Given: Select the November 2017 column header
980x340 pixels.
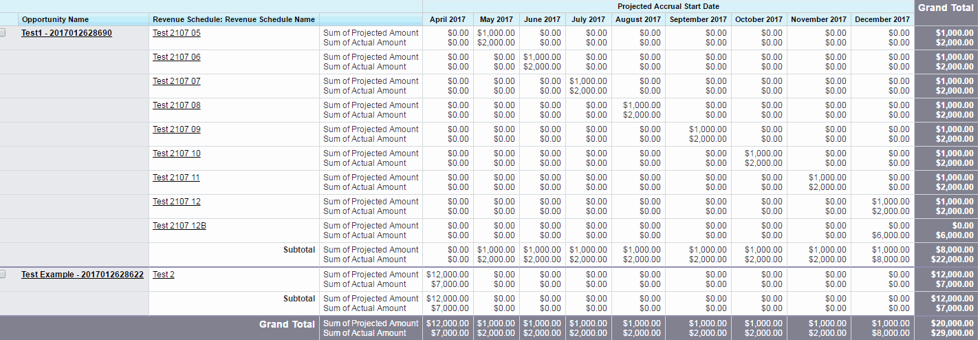Looking at the screenshot, I should coord(818,20).
